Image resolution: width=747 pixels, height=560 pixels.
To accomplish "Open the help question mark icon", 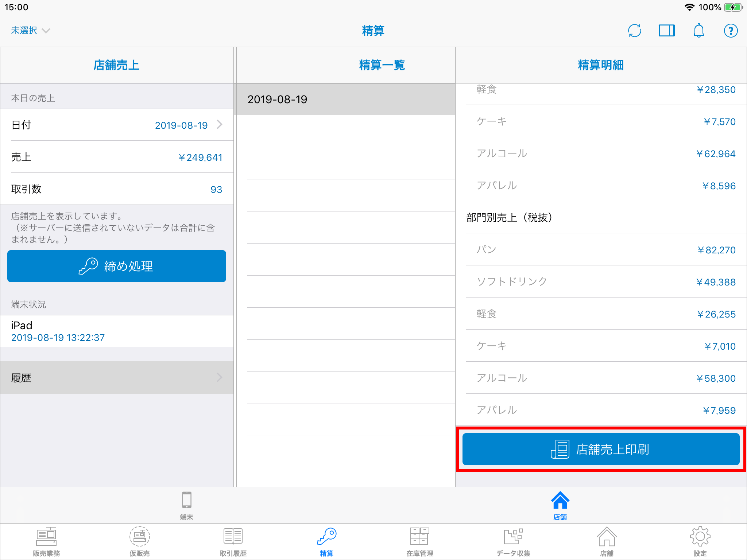I will (731, 31).
